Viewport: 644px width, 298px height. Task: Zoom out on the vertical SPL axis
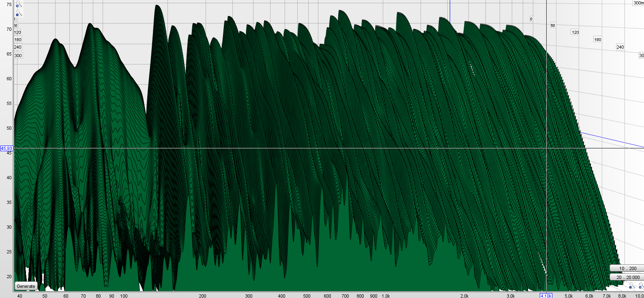[18, 13]
